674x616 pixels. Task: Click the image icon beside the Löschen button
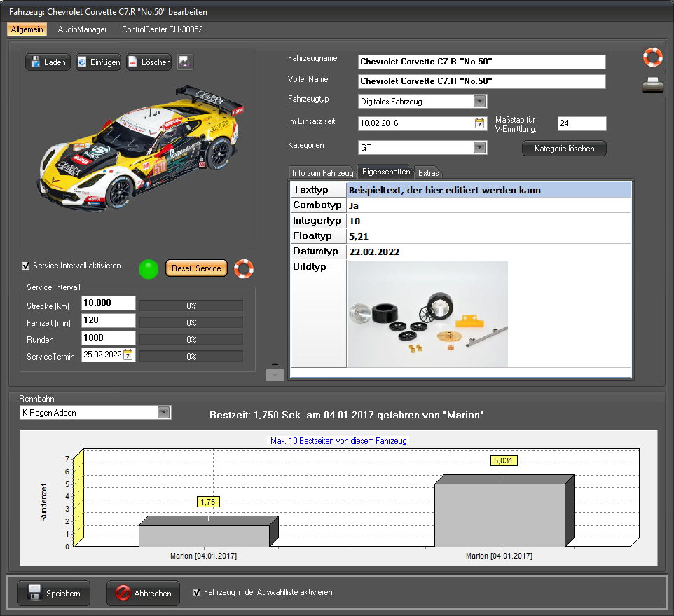point(186,62)
